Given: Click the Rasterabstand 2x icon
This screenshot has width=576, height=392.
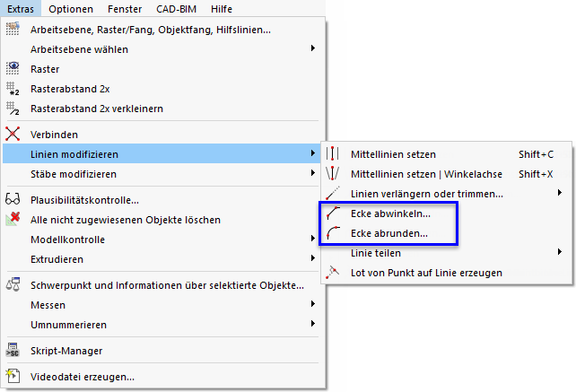Looking at the screenshot, I should pyautogui.click(x=13, y=88).
